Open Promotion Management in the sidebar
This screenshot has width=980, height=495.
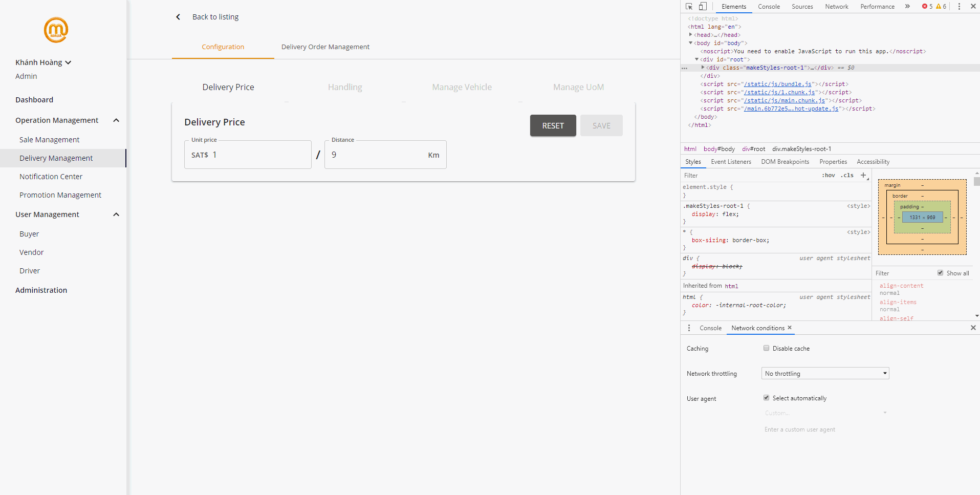(x=60, y=195)
